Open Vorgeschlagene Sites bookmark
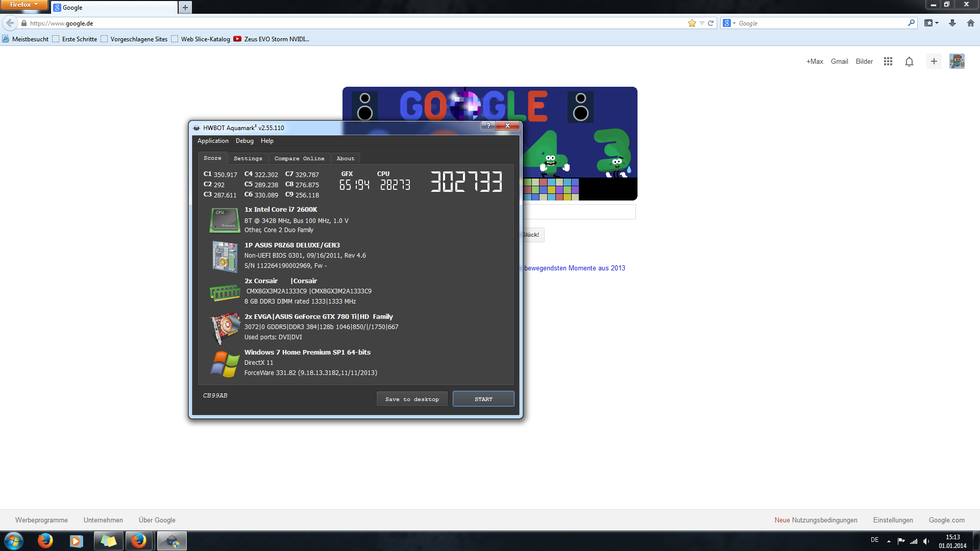 tap(134, 39)
